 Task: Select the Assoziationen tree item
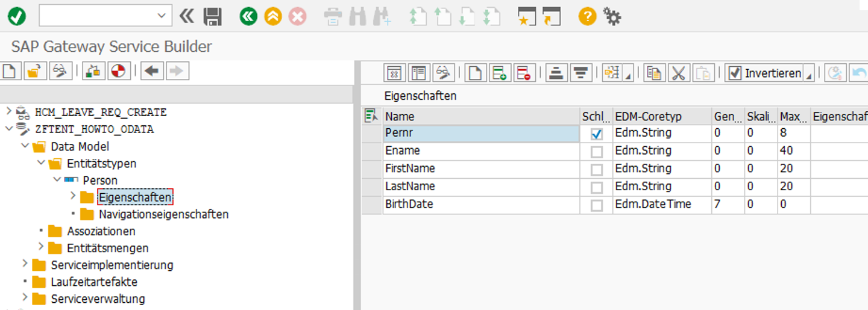[x=101, y=231]
